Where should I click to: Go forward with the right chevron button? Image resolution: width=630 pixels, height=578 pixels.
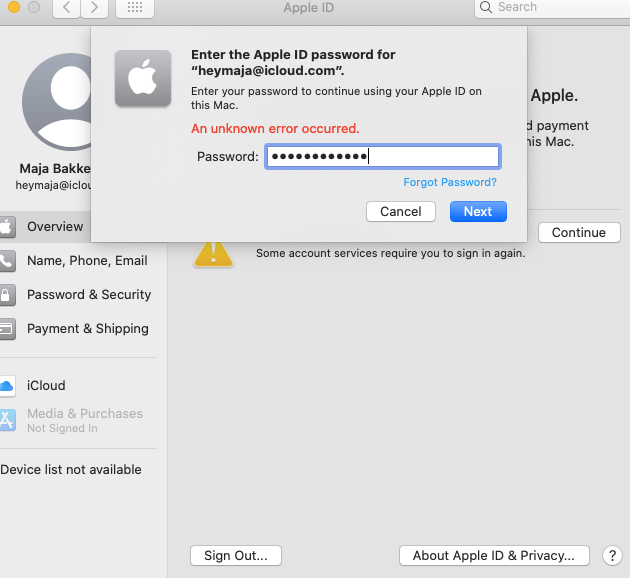pyautogui.click(x=95, y=8)
